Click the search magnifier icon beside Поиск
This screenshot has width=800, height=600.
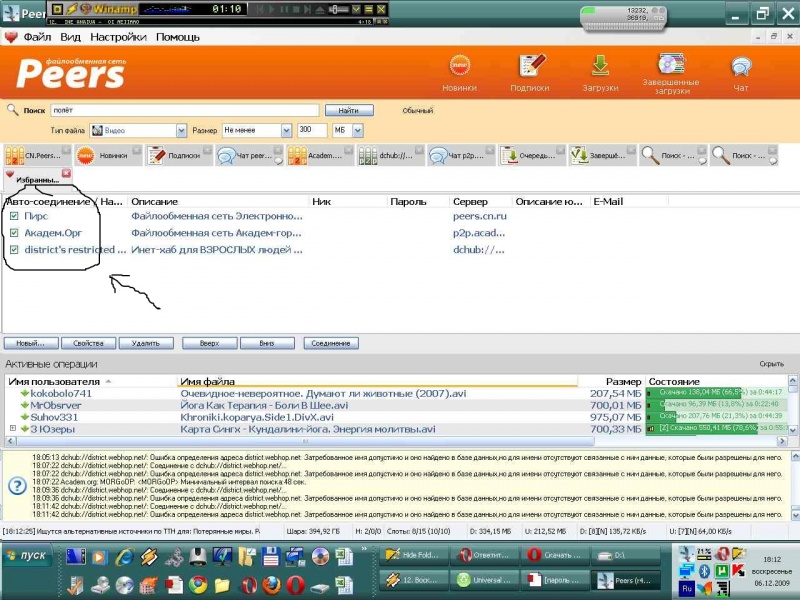tap(13, 110)
